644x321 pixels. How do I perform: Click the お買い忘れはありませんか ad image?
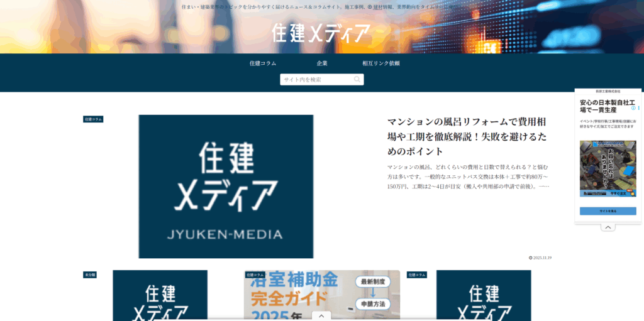(x=608, y=169)
